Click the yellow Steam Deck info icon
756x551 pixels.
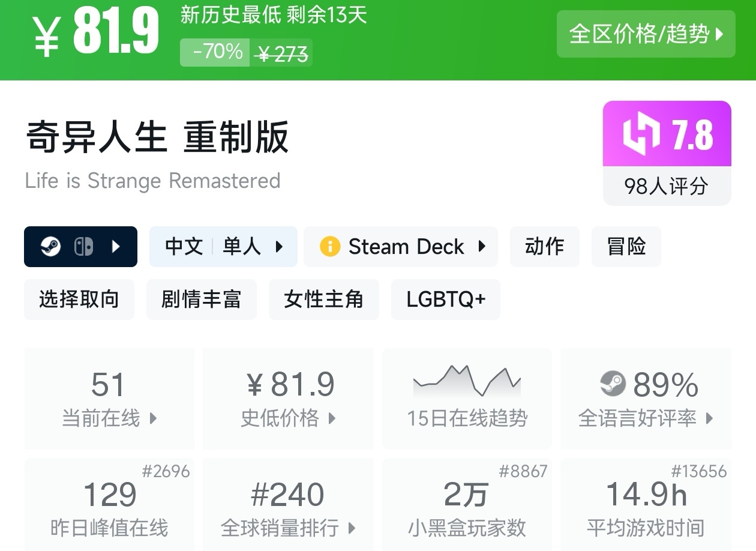coord(329,246)
